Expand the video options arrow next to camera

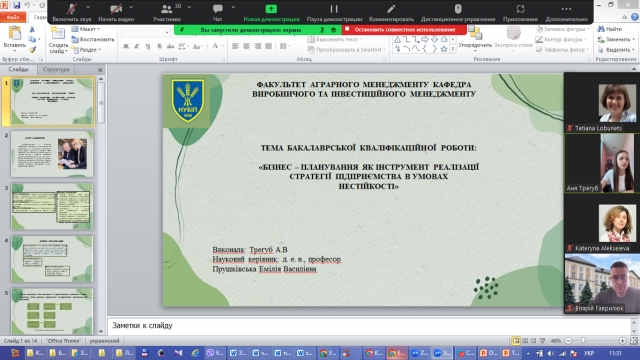click(131, 7)
